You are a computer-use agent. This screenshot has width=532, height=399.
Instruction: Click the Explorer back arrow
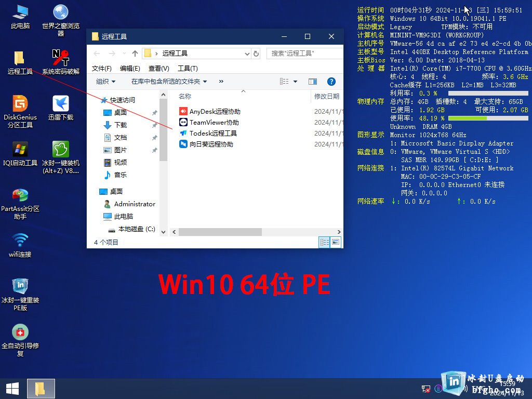(97, 54)
